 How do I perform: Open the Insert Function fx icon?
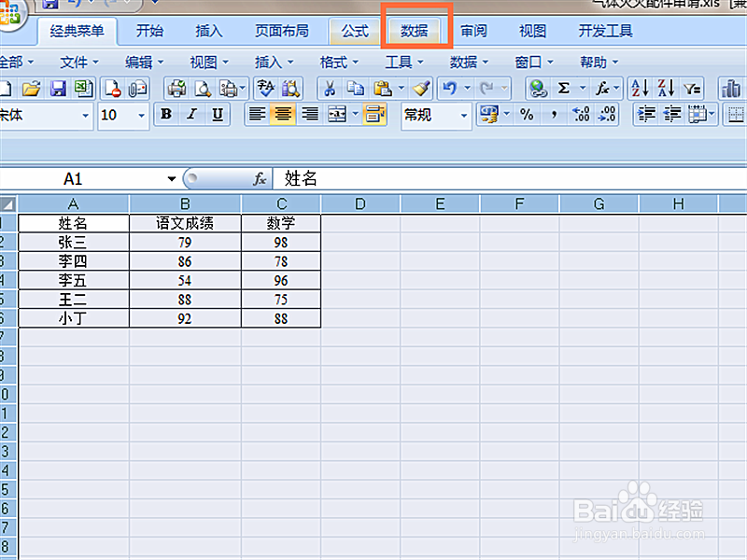[x=602, y=90]
